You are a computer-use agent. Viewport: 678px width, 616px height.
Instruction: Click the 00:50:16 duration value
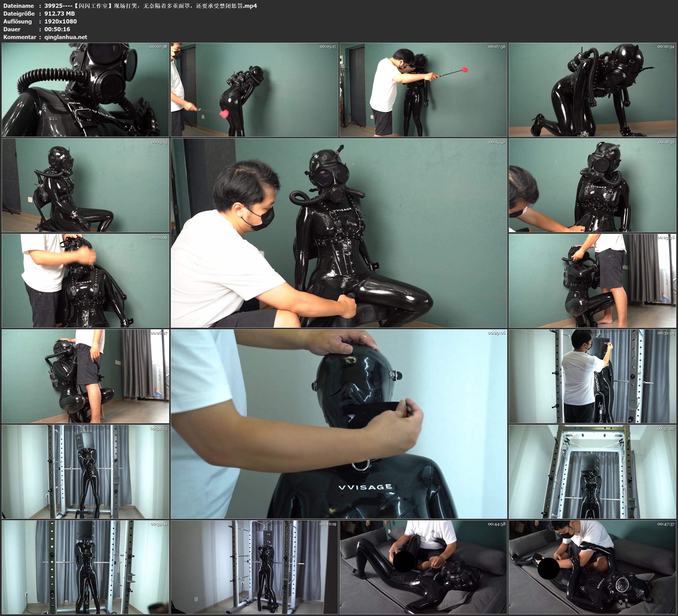point(57,29)
